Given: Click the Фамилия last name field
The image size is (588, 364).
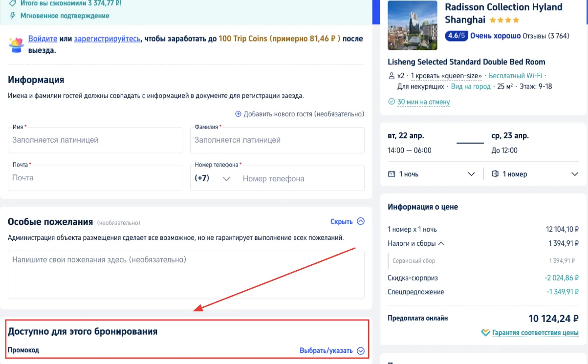Looking at the screenshot, I should [277, 140].
